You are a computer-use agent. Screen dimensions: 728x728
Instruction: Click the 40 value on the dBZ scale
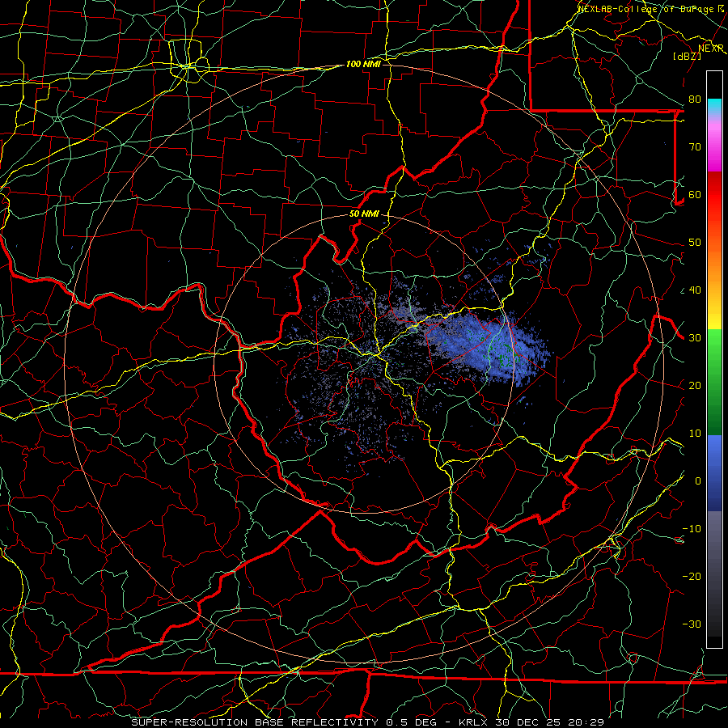tap(695, 290)
